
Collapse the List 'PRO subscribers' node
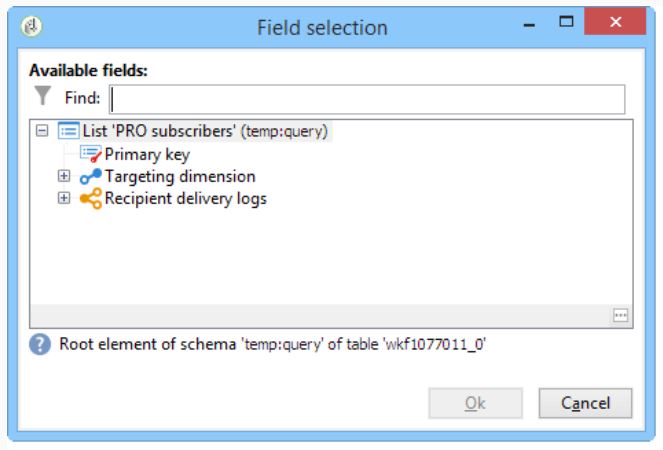pos(42,131)
